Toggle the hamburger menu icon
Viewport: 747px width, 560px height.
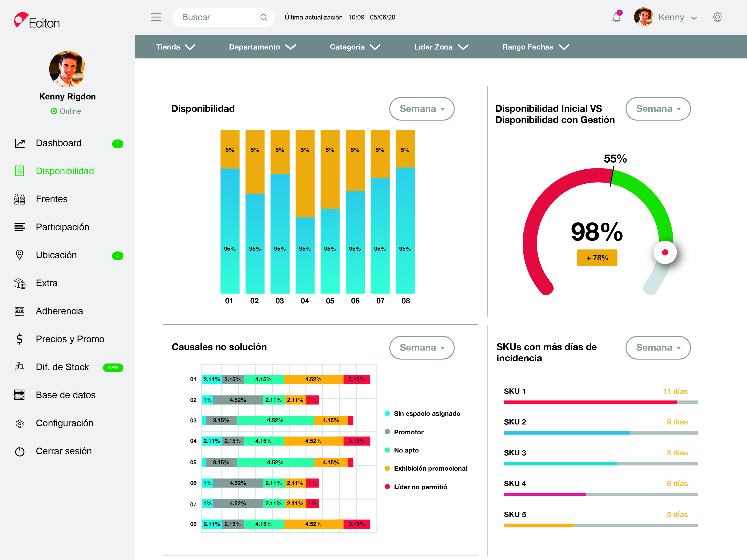tap(156, 17)
